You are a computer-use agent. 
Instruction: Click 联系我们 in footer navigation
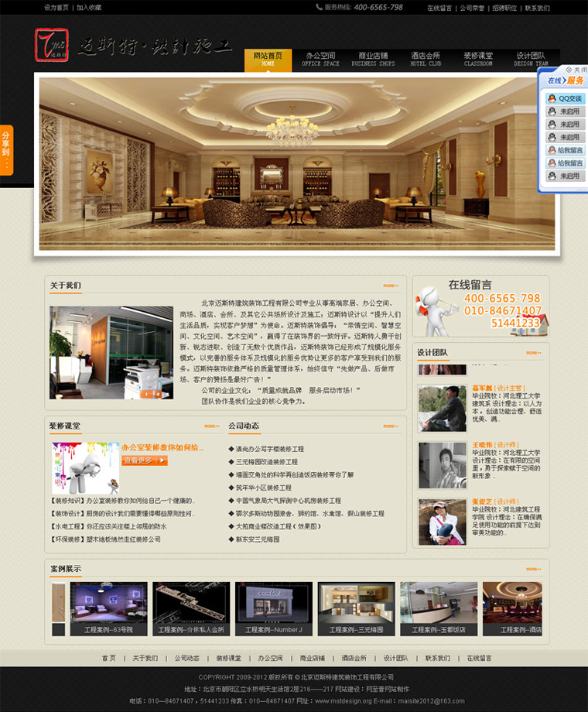tap(437, 658)
